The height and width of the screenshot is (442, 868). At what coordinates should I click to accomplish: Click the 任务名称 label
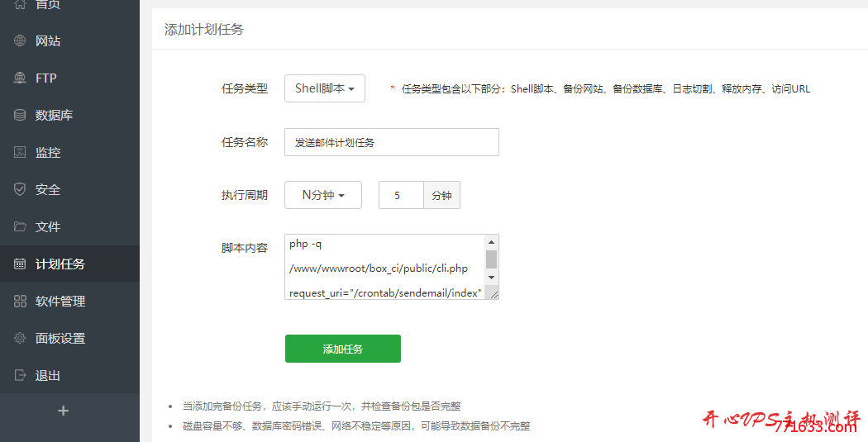[x=245, y=142]
